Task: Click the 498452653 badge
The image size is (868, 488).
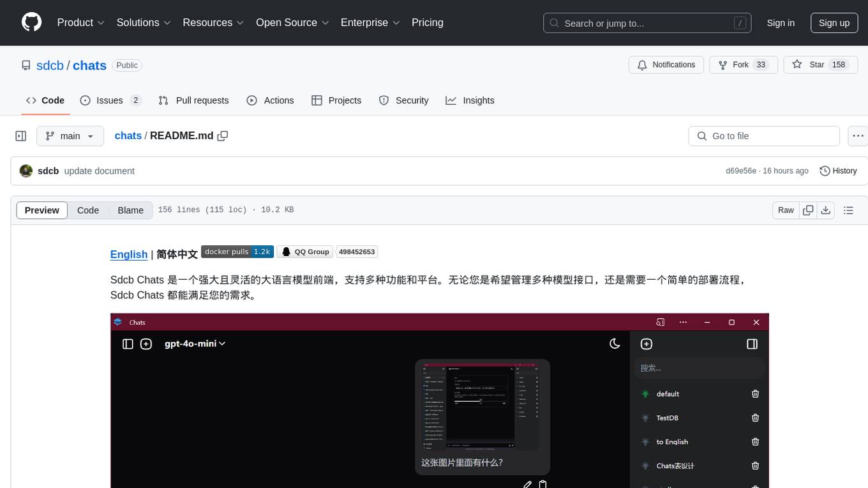Action: pyautogui.click(x=357, y=252)
